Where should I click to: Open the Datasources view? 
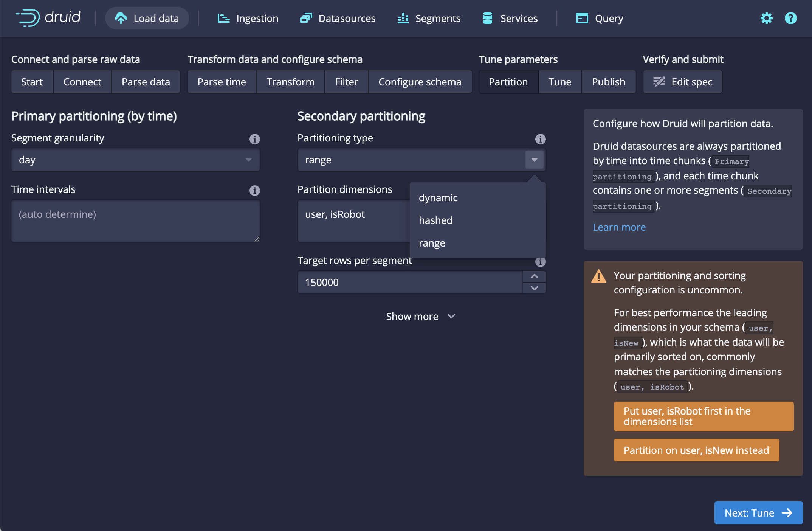click(338, 18)
